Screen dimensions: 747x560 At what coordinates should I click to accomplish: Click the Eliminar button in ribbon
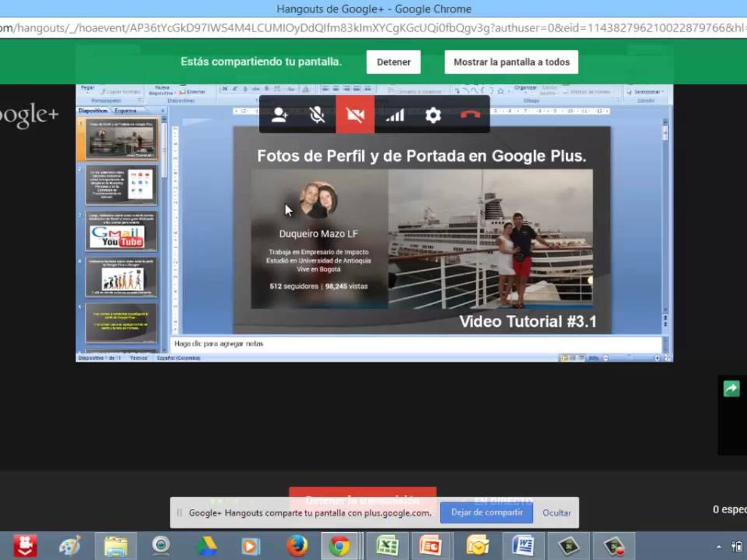192,91
